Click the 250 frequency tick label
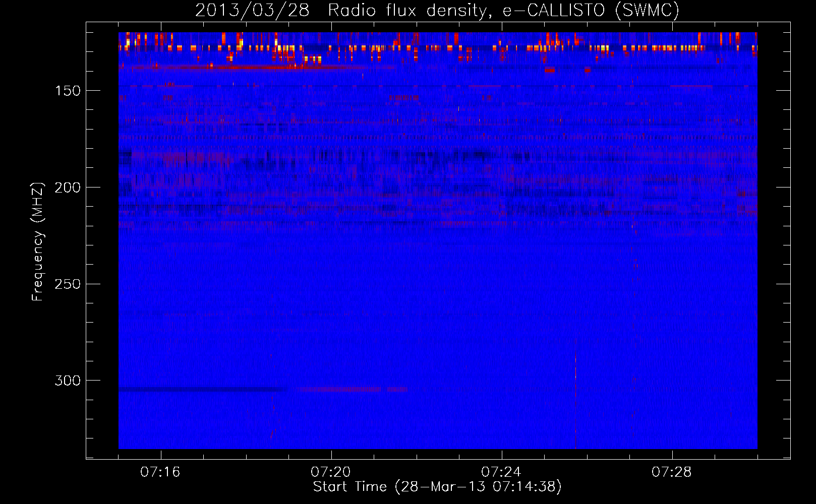Screen dimensions: 816x504 click(x=68, y=284)
